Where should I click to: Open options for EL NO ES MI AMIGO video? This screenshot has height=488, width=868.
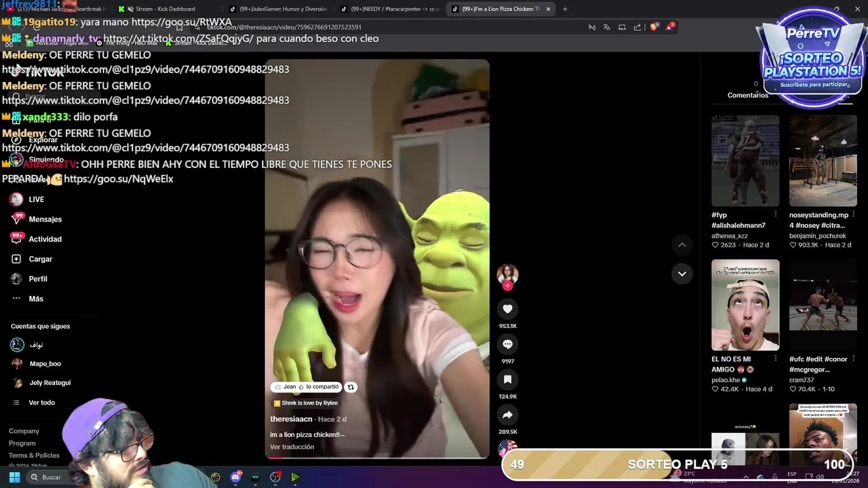point(776,359)
